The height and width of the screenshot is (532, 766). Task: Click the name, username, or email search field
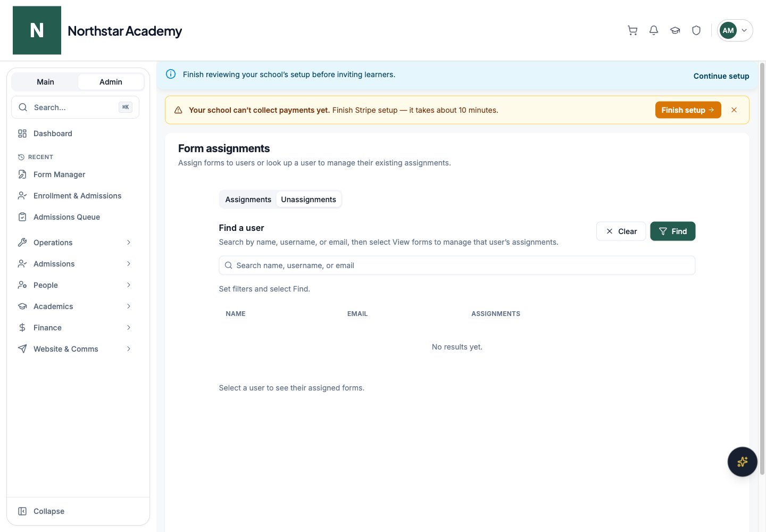click(457, 265)
